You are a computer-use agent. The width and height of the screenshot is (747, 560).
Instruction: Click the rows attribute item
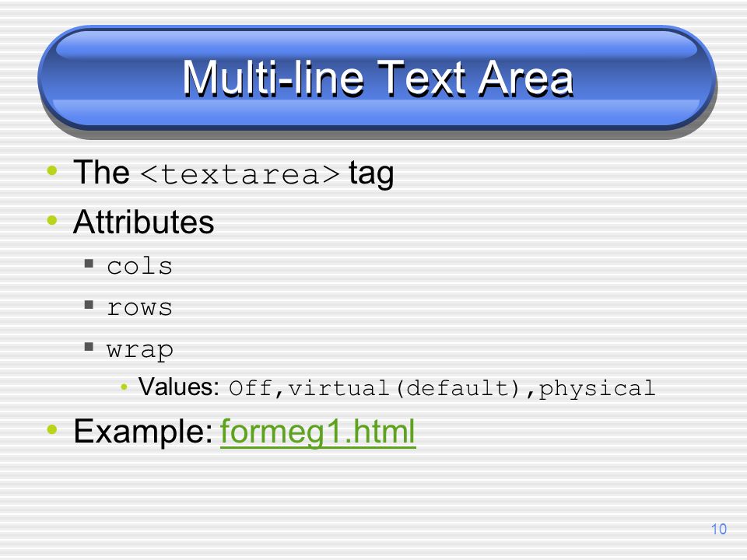pyautogui.click(x=139, y=308)
